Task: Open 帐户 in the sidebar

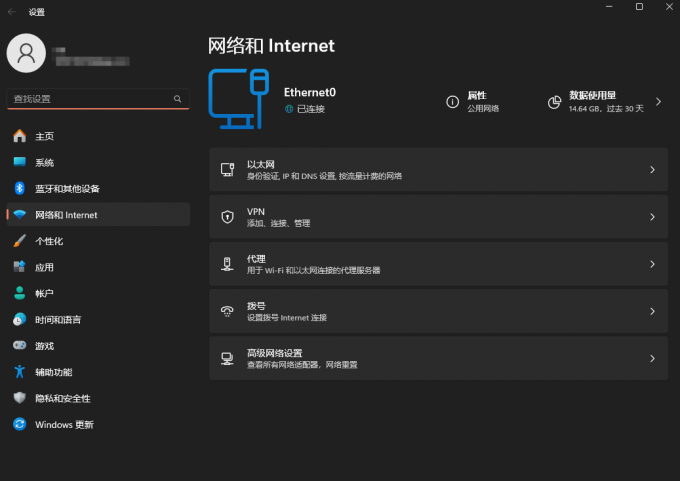Action: tap(98, 293)
